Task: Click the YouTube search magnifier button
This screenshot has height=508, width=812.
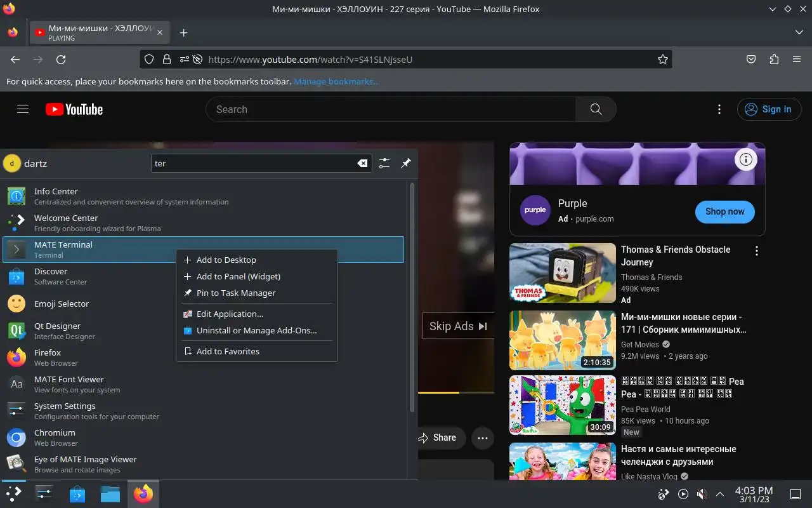Action: (596, 109)
